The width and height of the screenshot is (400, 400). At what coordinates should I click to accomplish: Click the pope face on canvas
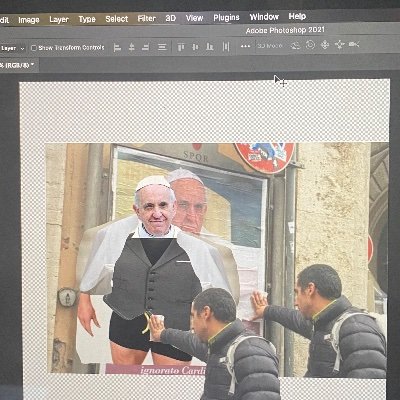coord(155,208)
